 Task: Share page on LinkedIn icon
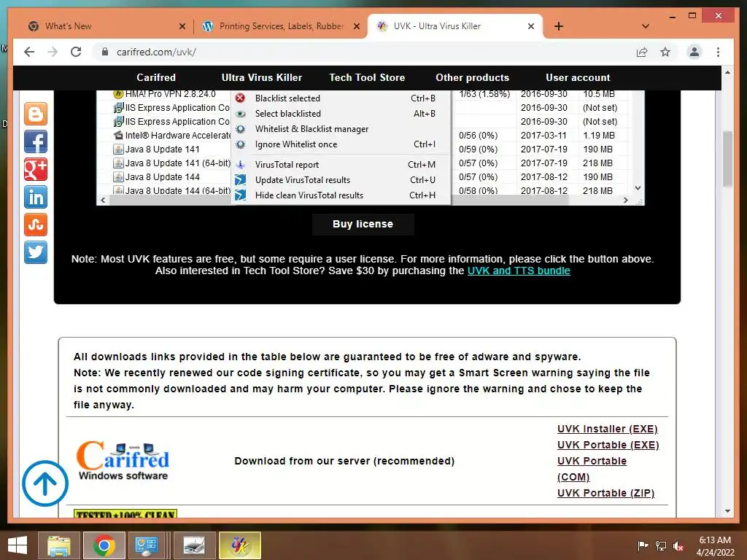36,197
